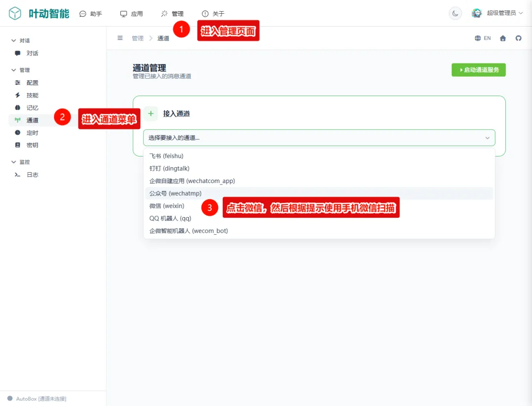The image size is (532, 406).
Task: Select 飞书 (feishu) option
Action: 319,156
